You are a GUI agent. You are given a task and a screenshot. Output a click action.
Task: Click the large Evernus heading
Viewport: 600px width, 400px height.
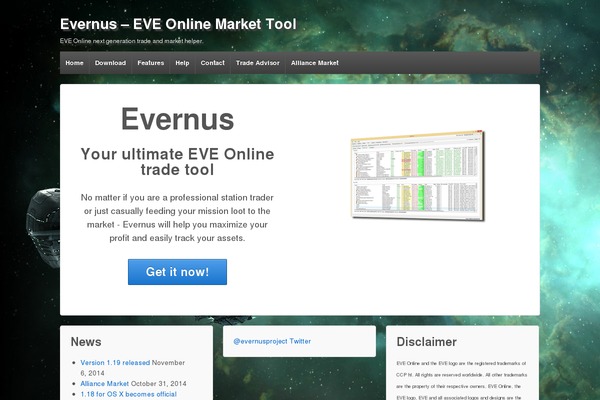(177, 119)
